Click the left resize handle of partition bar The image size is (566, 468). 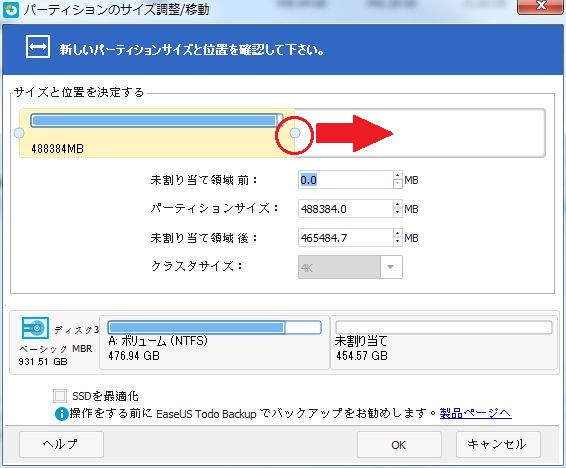(x=19, y=133)
